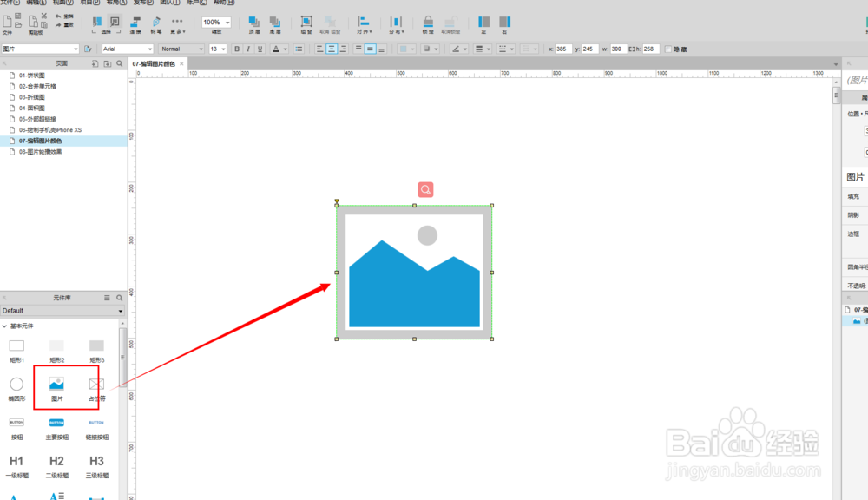Align text to middle vertically
Screen dimensions: 868x500
pos(370,49)
